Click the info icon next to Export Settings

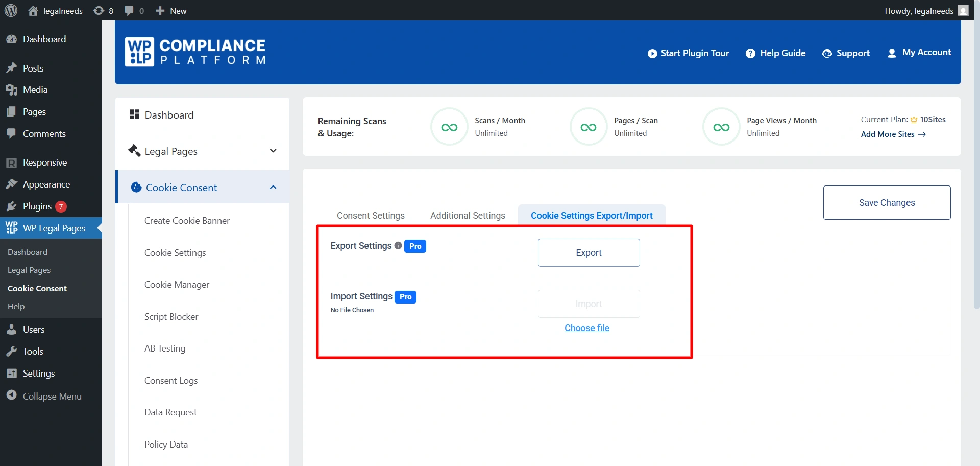(398, 245)
